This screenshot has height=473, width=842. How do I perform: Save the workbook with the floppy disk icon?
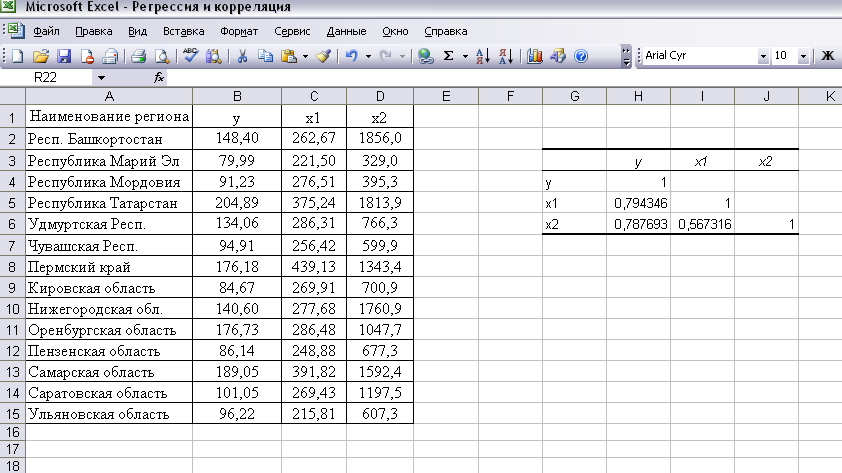tap(64, 56)
